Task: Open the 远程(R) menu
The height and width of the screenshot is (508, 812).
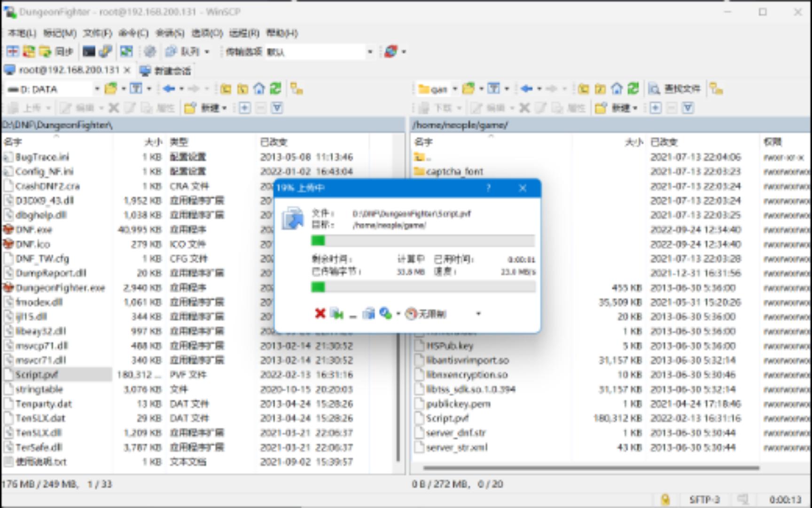Action: coord(244,33)
